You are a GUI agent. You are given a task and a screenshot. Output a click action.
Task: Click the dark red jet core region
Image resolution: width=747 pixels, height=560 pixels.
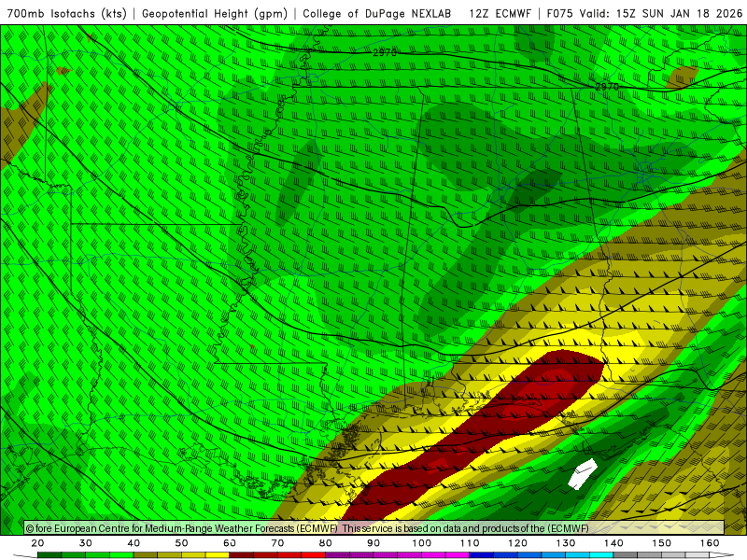(x=476, y=438)
